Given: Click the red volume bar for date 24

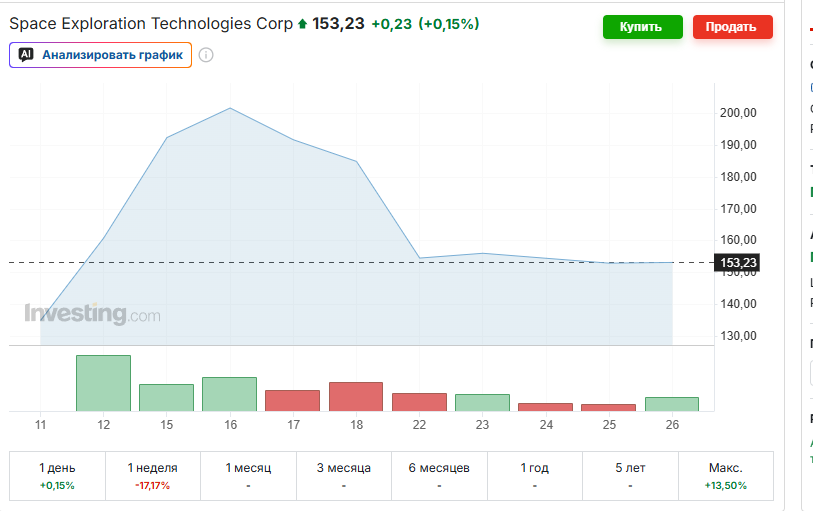Looking at the screenshot, I should pos(545,407).
